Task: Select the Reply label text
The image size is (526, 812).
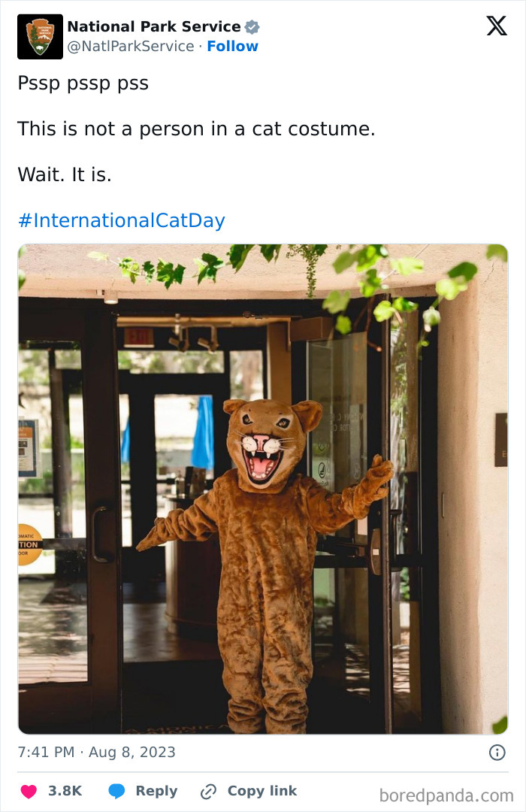Action: coord(156,791)
